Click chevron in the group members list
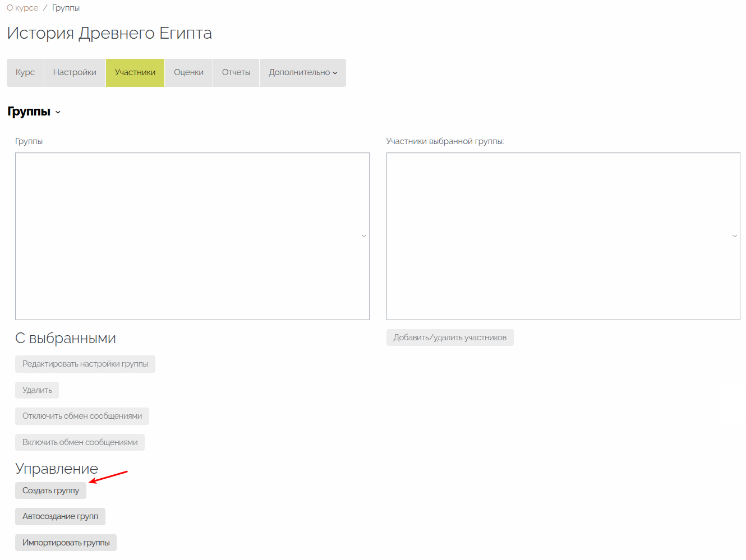 click(735, 236)
